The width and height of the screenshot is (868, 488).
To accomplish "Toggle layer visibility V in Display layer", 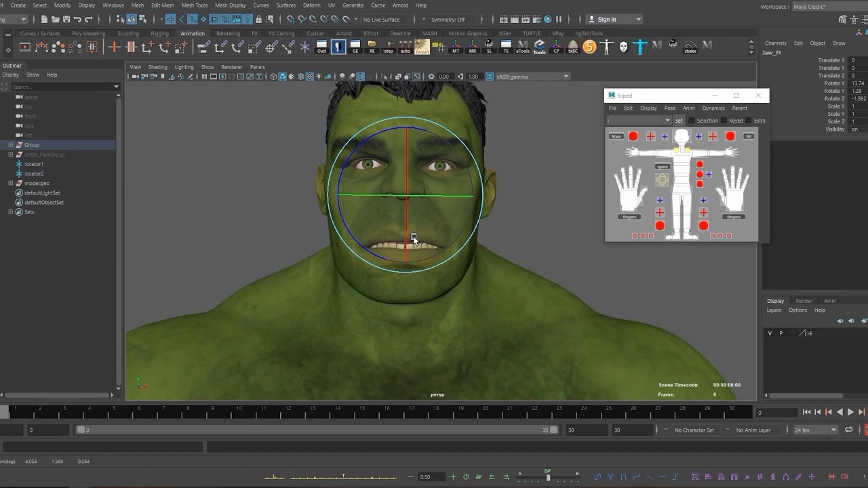I will pos(770,333).
